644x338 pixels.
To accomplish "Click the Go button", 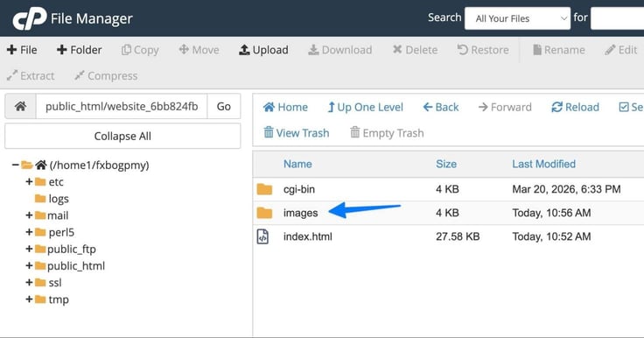I will (224, 107).
